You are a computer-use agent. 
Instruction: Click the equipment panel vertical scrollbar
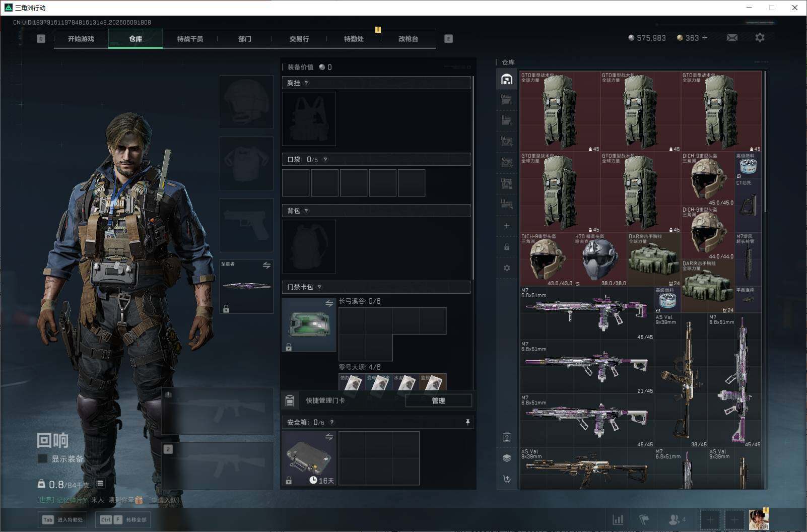473,179
